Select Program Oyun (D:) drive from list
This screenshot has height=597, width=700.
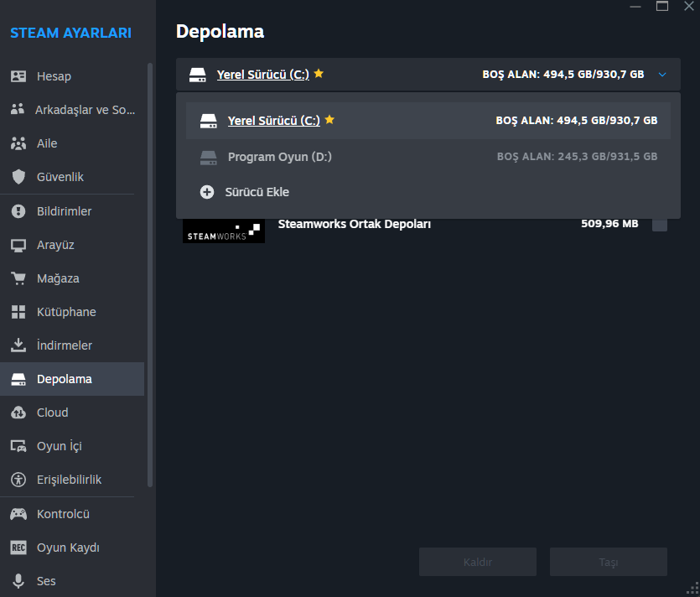(428, 157)
